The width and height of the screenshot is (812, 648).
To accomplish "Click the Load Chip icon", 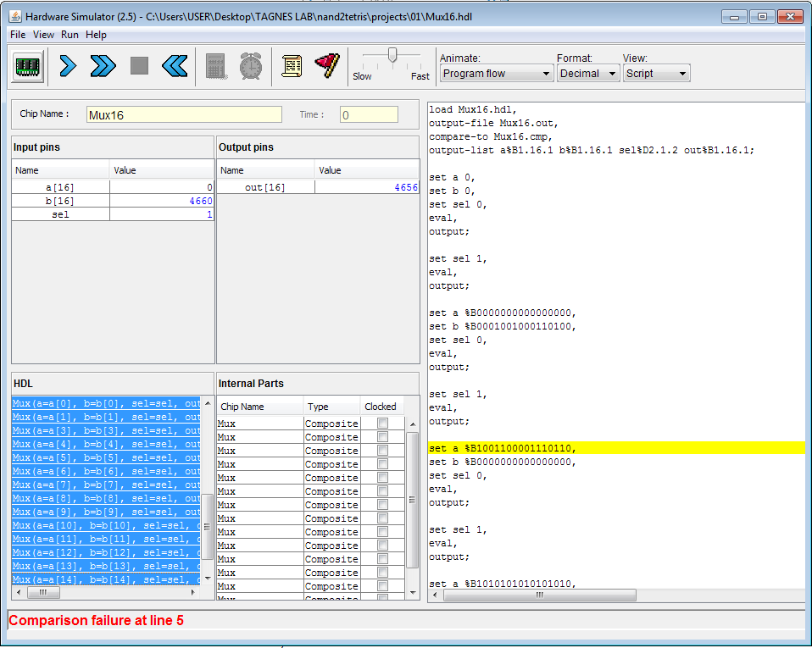I will tap(28, 65).
